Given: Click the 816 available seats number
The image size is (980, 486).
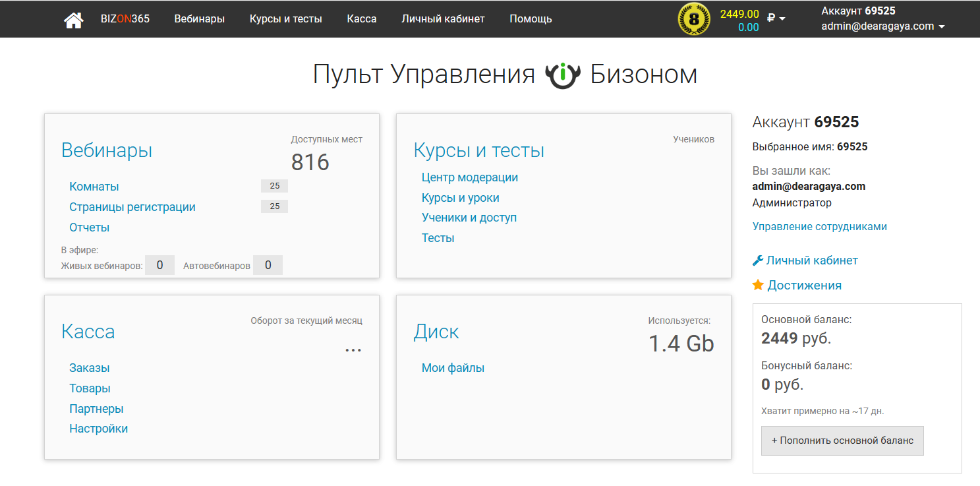Looking at the screenshot, I should [x=310, y=162].
